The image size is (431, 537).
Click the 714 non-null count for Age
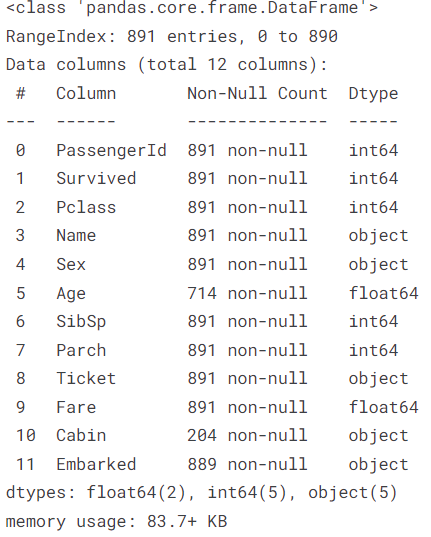pyautogui.click(x=247, y=294)
